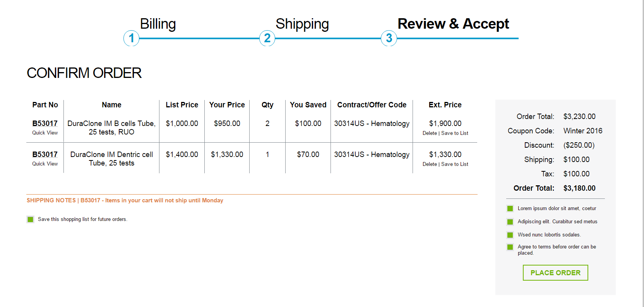Toggle Save this shopping list checkbox

(30, 219)
